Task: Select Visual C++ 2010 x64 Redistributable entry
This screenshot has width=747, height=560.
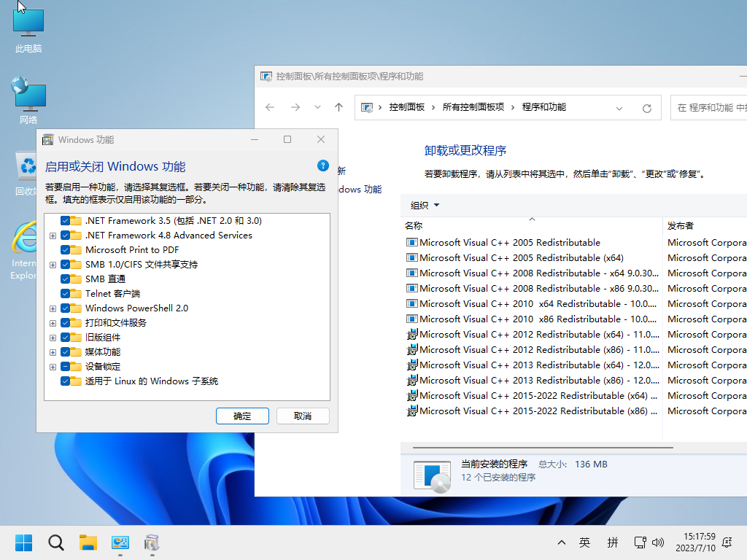Action: coord(532,303)
